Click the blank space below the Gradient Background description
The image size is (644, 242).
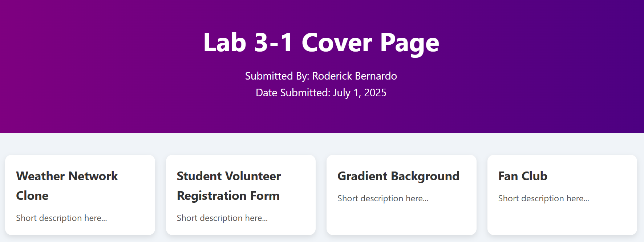401,220
